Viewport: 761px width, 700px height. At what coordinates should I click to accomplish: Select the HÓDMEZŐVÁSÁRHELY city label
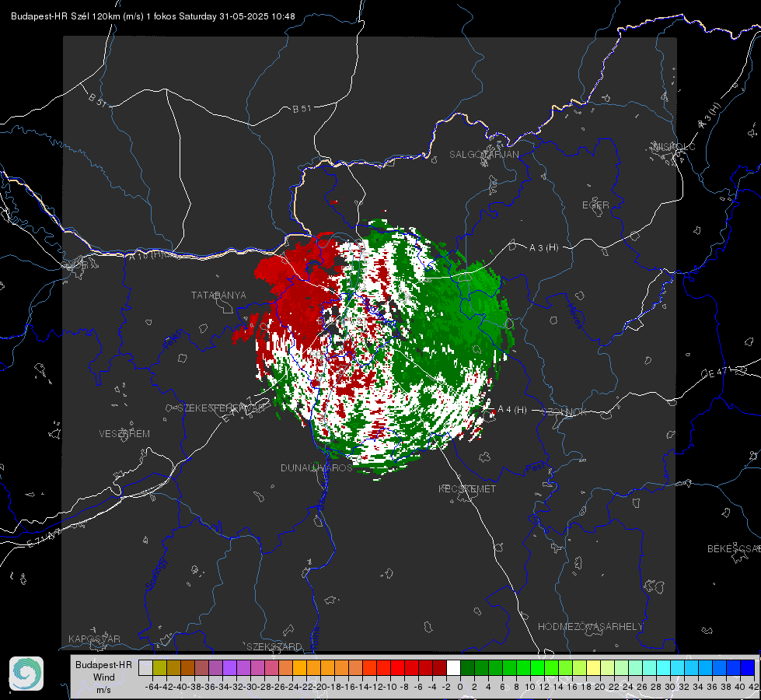coord(591,627)
